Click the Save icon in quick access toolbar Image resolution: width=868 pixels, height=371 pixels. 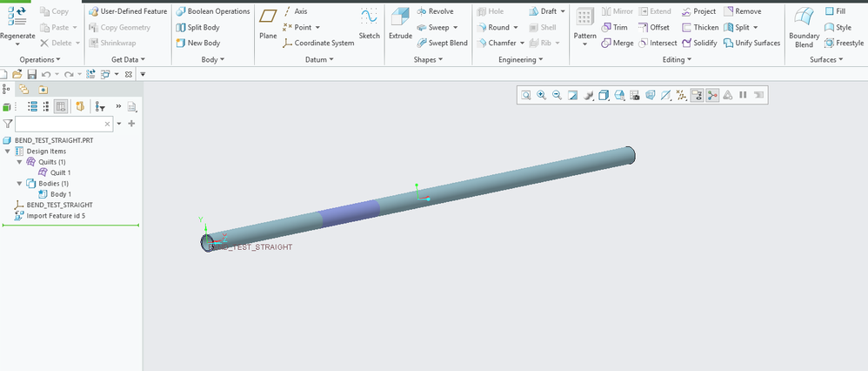[31, 75]
